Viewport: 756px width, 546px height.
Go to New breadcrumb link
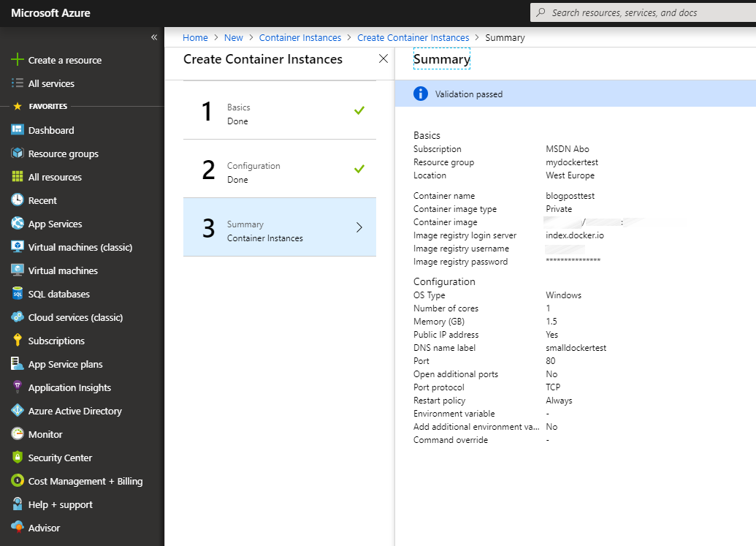pyautogui.click(x=233, y=37)
